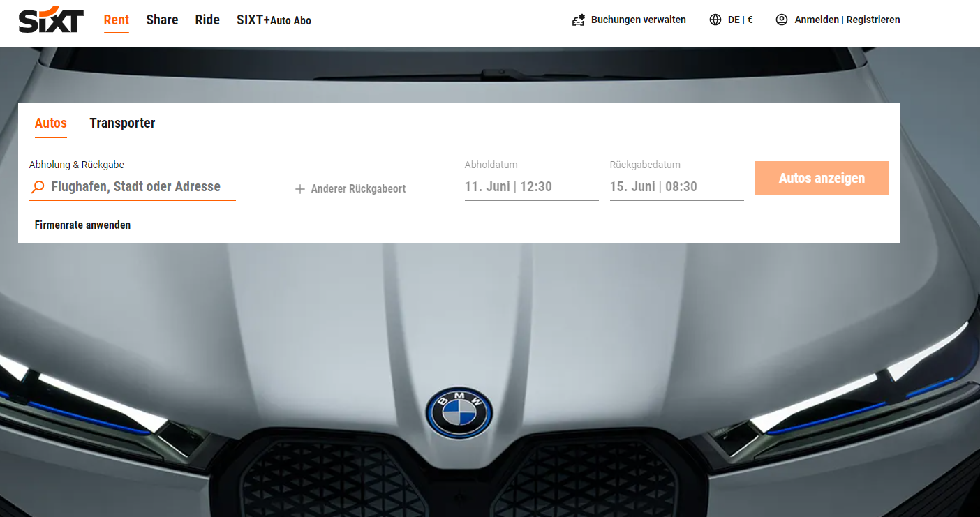Click the orange magnifier search icon
The height and width of the screenshot is (517, 980).
pyautogui.click(x=38, y=187)
